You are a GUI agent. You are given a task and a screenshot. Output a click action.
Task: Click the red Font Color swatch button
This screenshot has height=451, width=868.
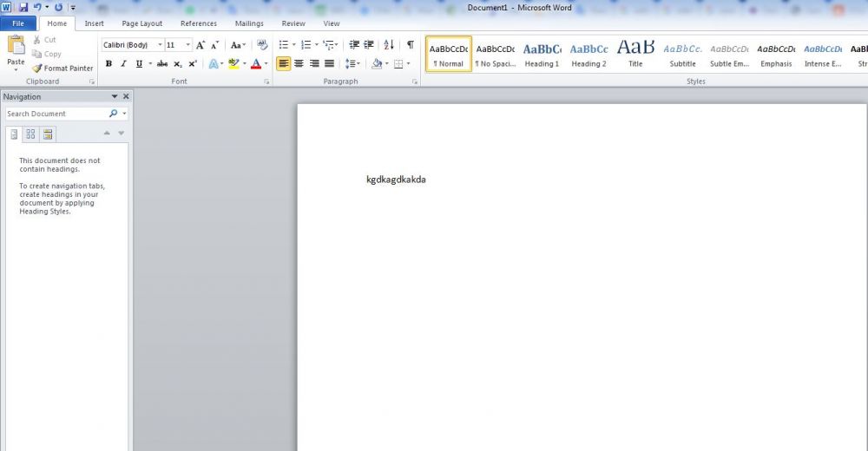(x=255, y=64)
